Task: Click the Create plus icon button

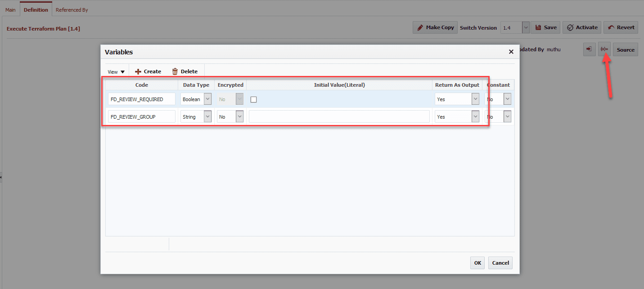Action: (148, 71)
